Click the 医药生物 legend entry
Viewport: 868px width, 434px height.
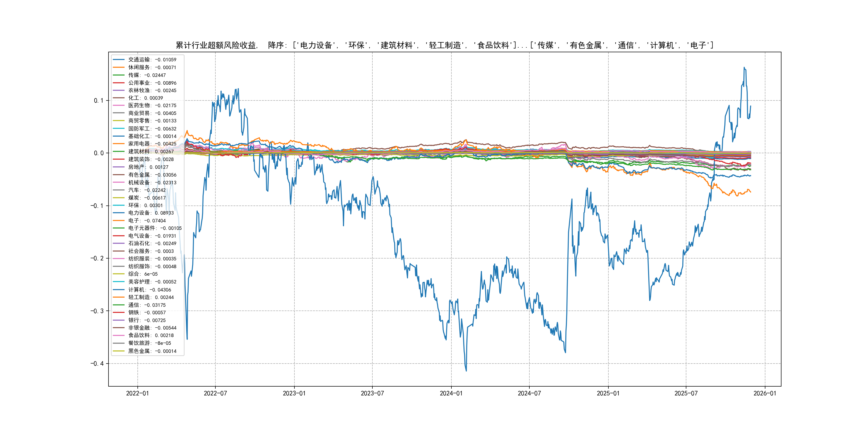(152, 106)
